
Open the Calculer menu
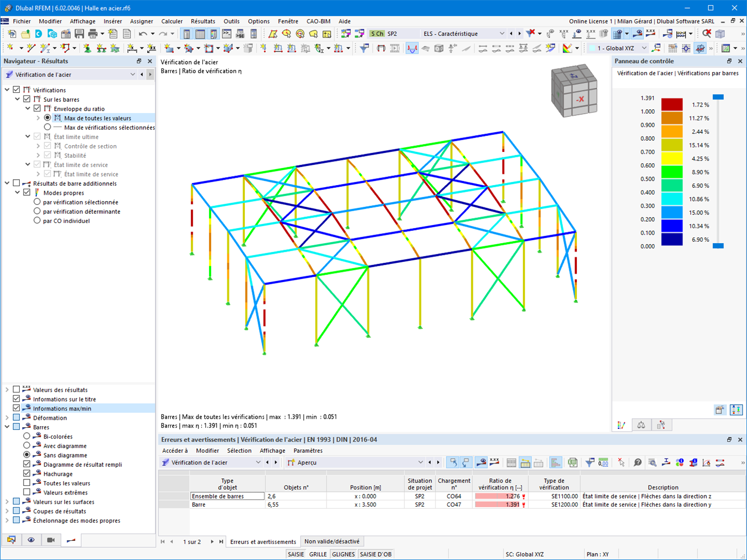coord(172,21)
